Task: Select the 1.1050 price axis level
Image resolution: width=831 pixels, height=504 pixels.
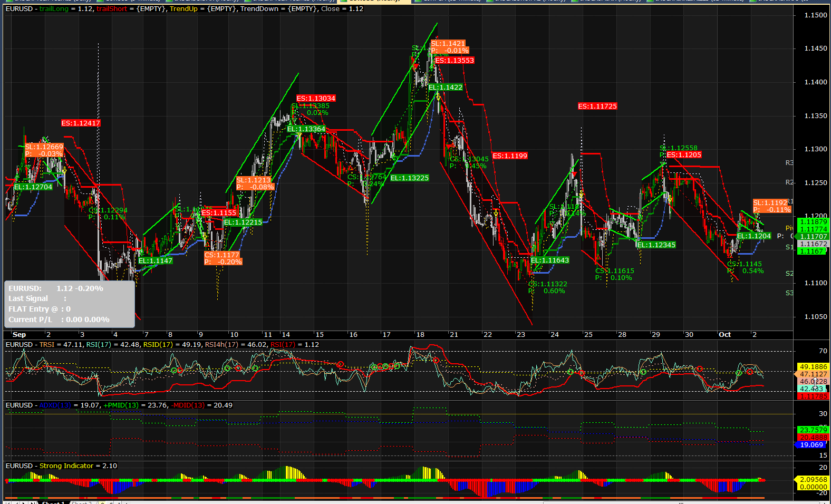Action: pyautogui.click(x=816, y=316)
